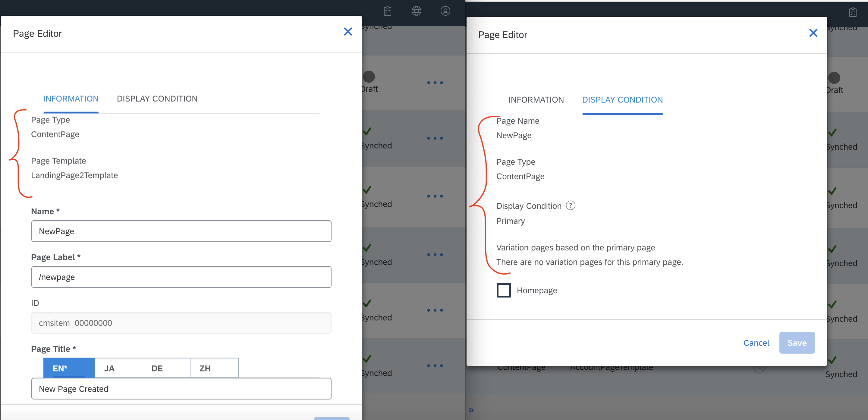
Task: Click the Page Title text field
Action: [181, 389]
